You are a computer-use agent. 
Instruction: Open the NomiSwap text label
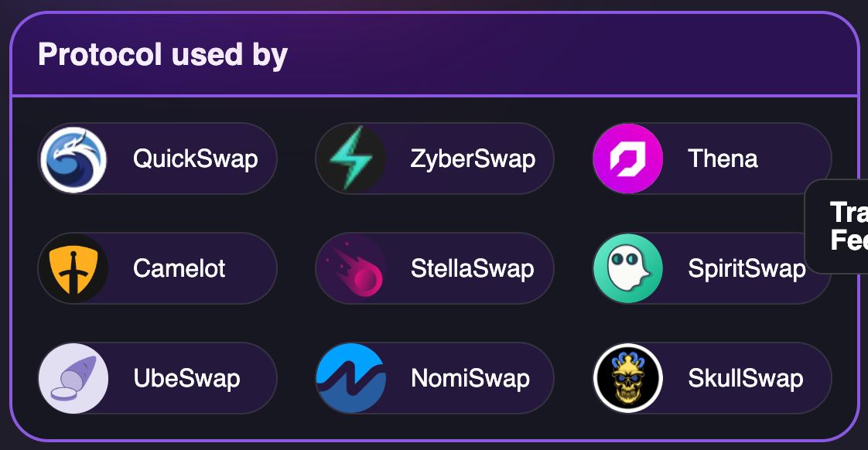click(470, 379)
